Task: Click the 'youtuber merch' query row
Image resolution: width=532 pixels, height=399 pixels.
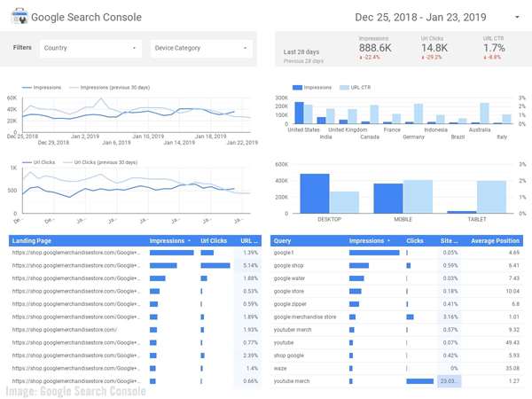Action: coord(396,330)
